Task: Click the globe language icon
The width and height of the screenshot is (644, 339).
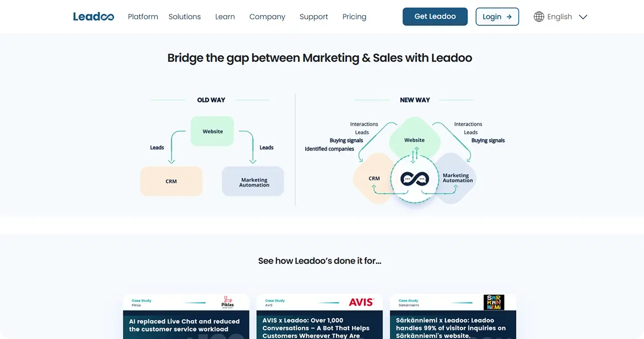Action: click(538, 17)
